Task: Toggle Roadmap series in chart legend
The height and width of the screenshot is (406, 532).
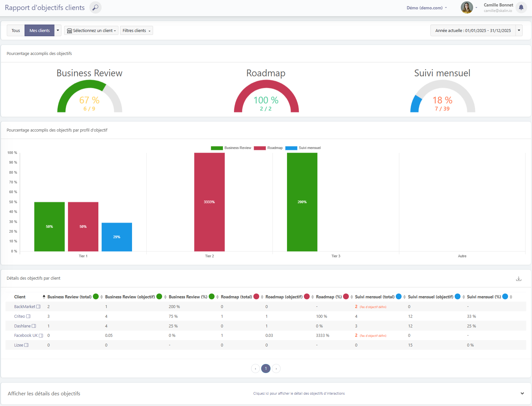Action: 268,148
